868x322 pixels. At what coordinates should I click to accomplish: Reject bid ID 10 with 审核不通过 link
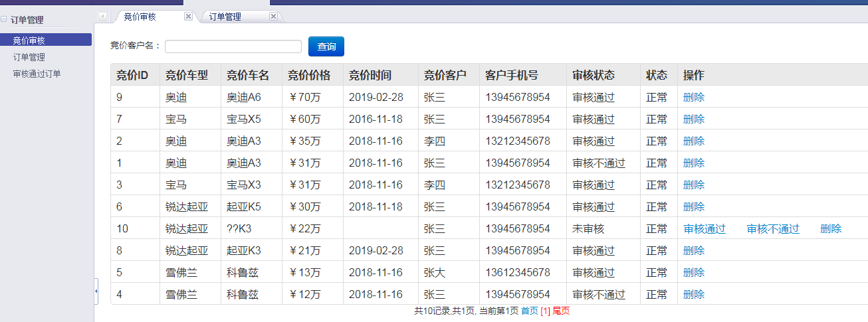(x=773, y=229)
